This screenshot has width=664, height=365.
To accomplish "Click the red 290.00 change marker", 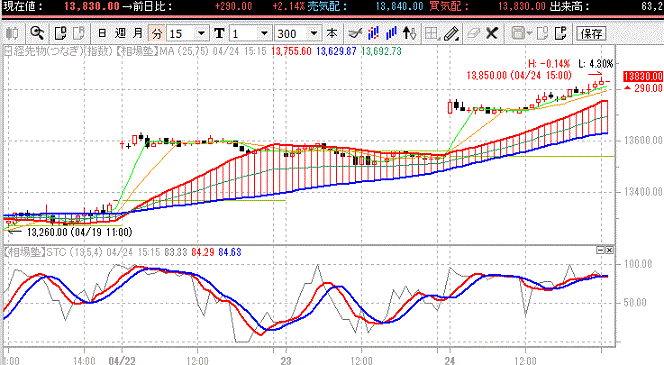I will click(x=644, y=88).
